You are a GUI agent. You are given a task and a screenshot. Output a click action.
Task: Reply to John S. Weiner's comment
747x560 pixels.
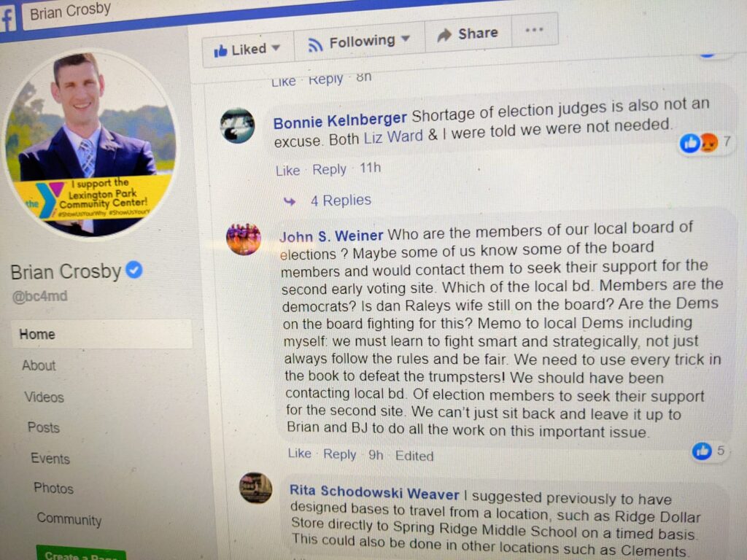pyautogui.click(x=340, y=454)
